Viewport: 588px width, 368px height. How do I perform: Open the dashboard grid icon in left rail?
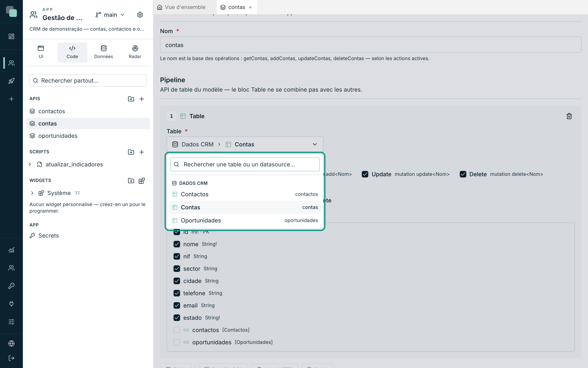tap(11, 36)
